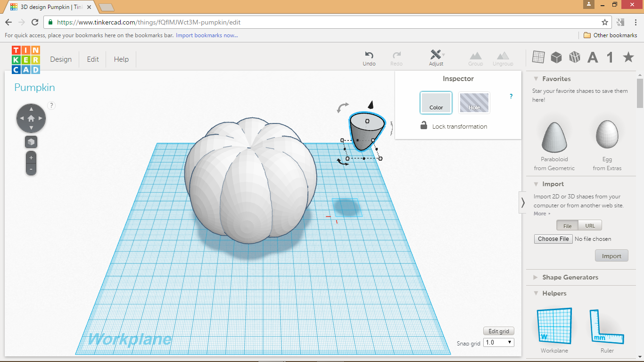Toggle the Hole mode in Inspector

tap(474, 102)
